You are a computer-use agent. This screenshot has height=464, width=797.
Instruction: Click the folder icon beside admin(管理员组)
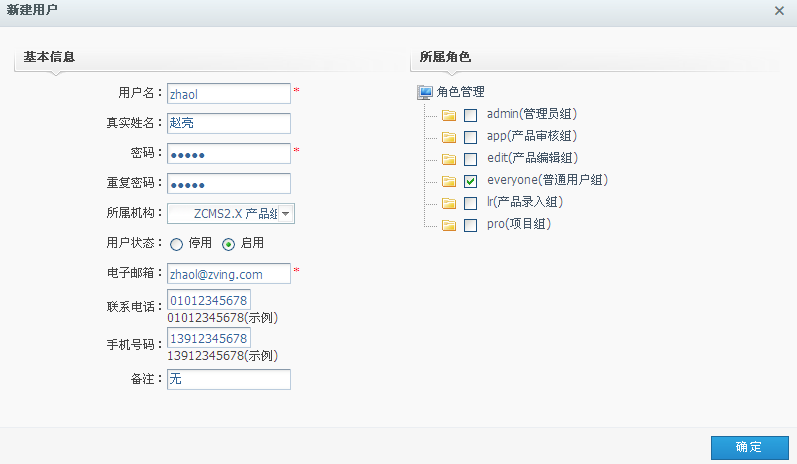pos(449,115)
